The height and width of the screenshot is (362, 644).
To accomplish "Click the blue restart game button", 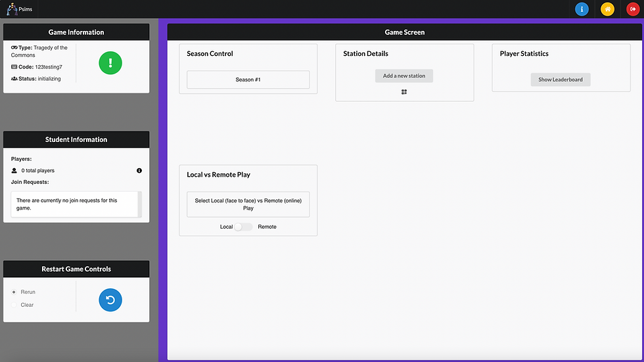I will coord(110,300).
